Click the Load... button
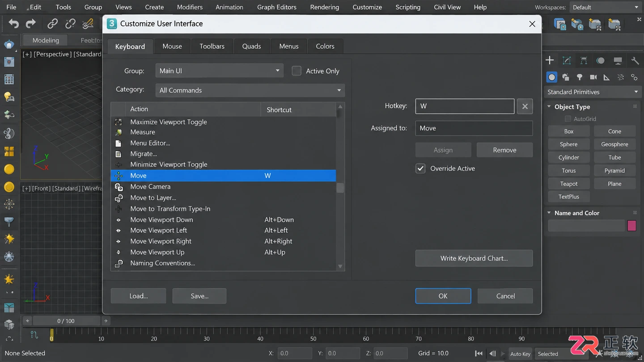 click(139, 296)
